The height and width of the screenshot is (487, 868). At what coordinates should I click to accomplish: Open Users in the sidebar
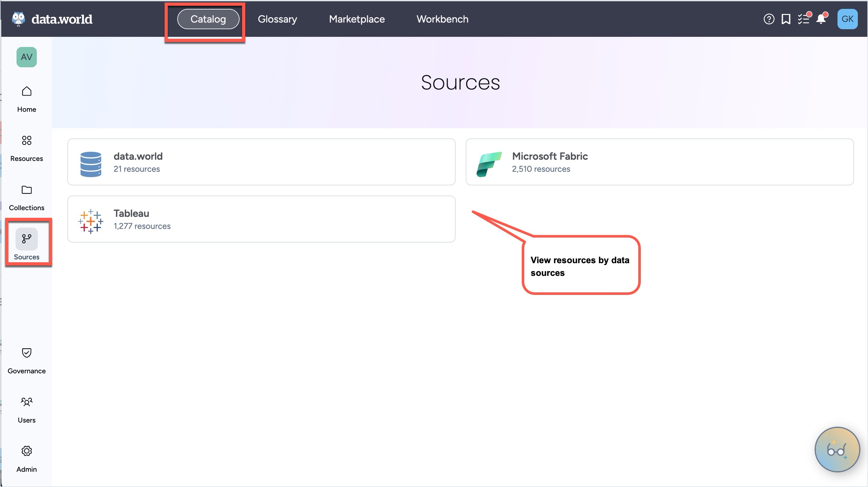tap(27, 410)
